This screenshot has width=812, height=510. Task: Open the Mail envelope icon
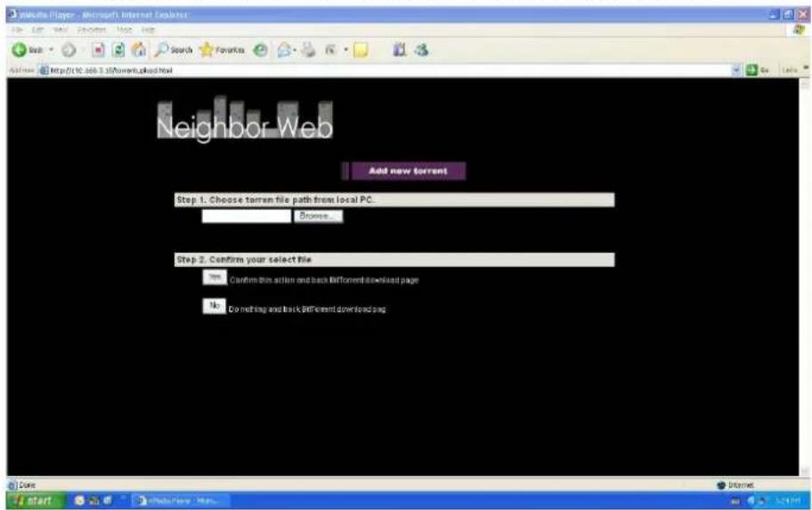pyautogui.click(x=284, y=50)
